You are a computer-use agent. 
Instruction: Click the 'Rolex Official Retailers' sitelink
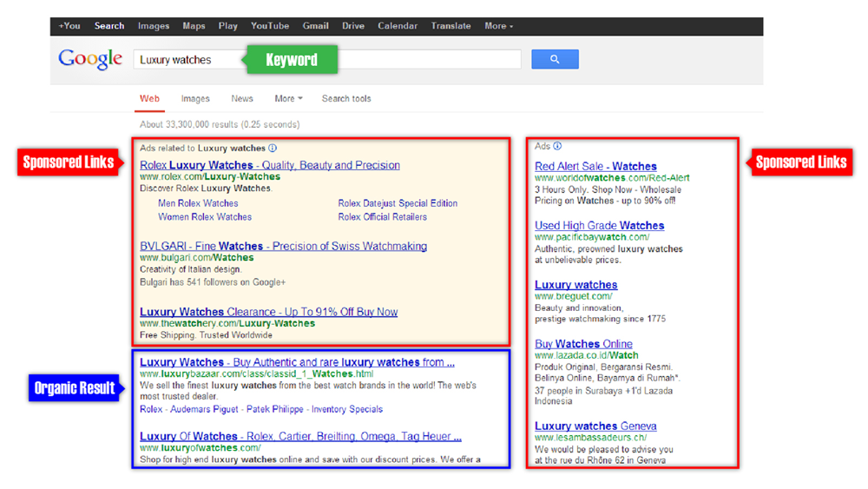click(382, 217)
